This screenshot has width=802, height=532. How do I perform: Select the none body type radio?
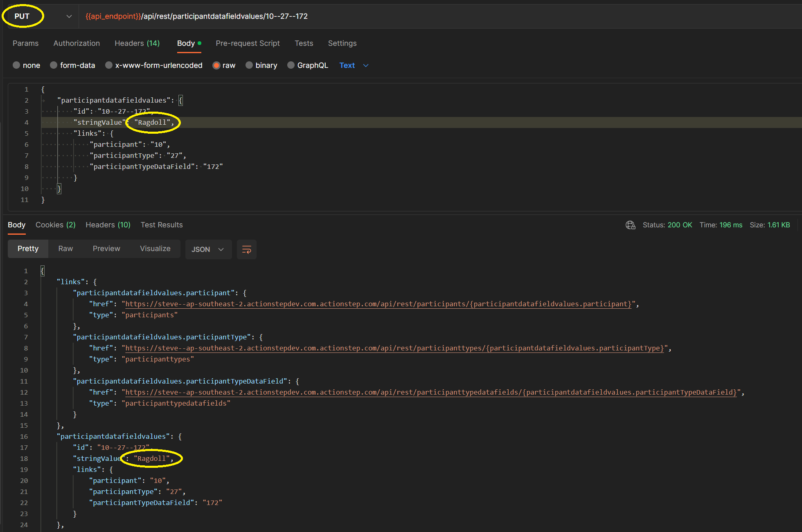[x=16, y=65]
